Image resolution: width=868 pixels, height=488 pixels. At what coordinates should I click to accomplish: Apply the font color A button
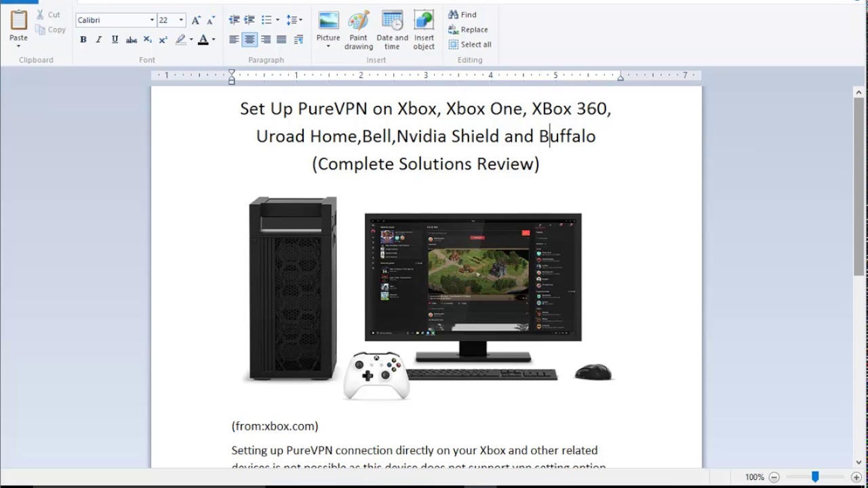coord(203,40)
